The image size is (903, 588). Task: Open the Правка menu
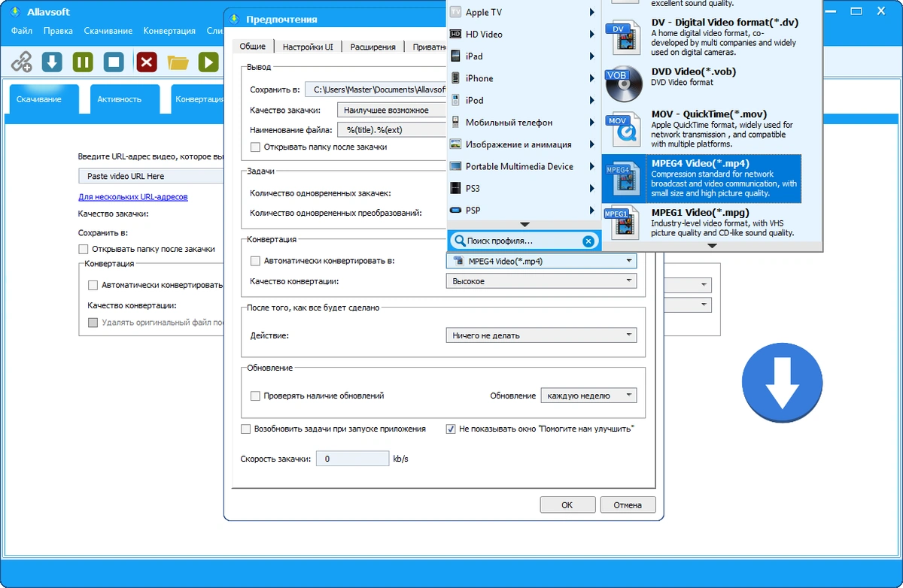[59, 31]
